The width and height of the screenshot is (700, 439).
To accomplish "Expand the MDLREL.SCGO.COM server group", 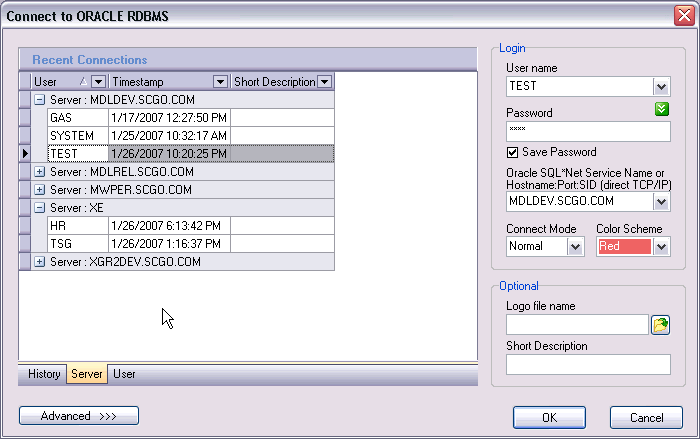I will click(40, 172).
